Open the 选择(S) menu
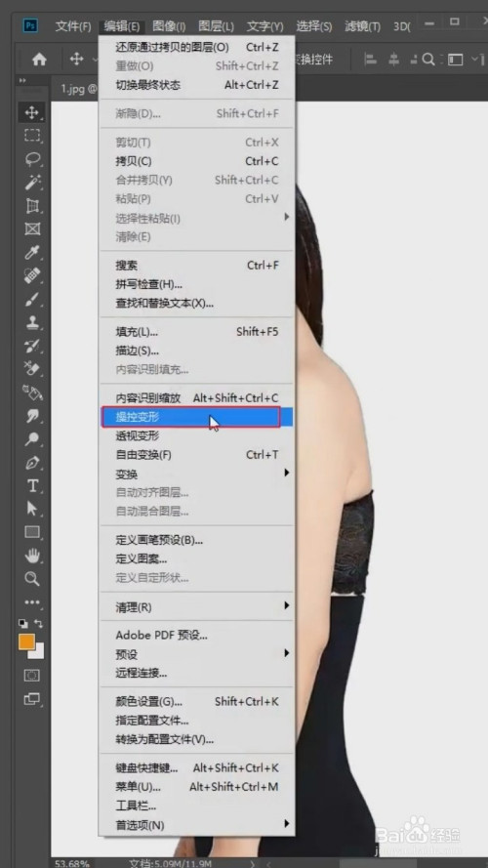Screen dimensions: 488x868 point(313,26)
